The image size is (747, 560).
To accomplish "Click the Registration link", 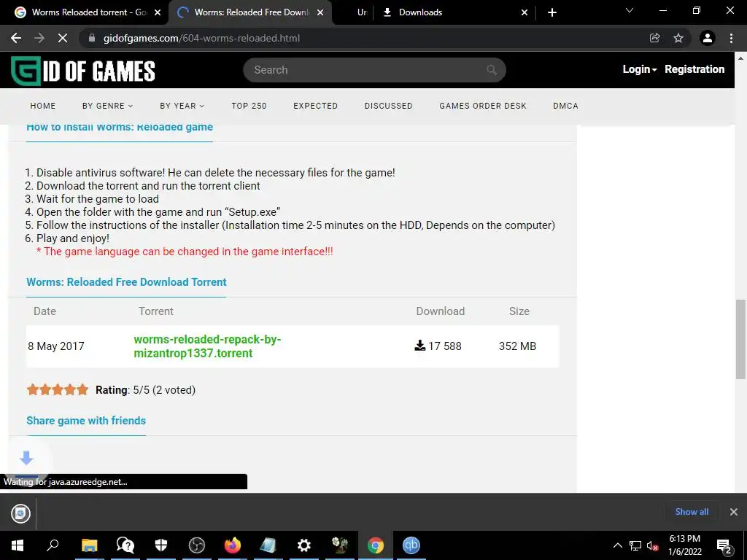I will click(694, 69).
